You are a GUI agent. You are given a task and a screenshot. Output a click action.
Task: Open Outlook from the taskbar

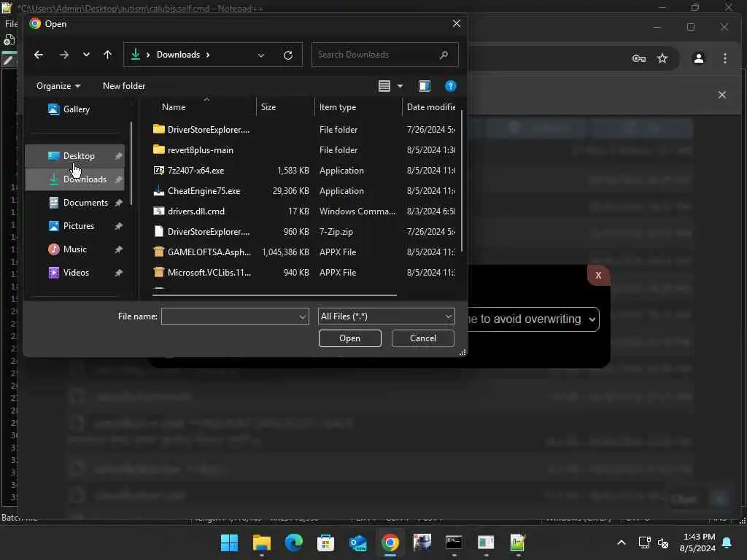(357, 542)
